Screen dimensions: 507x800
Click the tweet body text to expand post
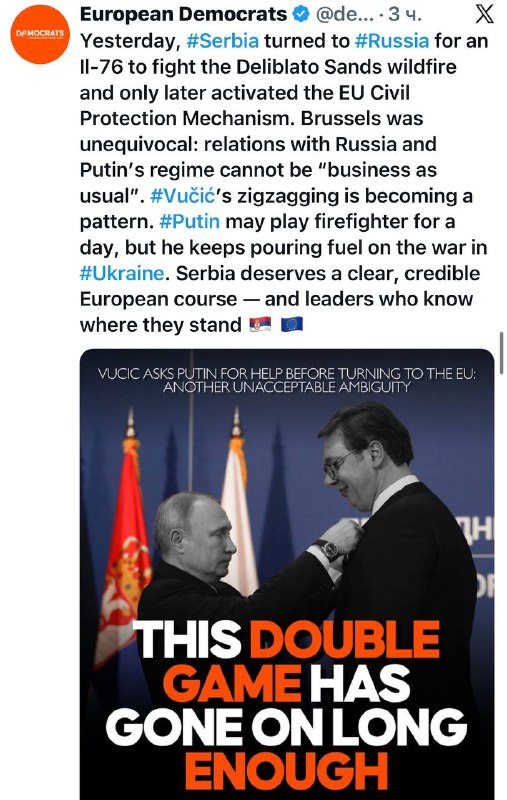(x=284, y=183)
